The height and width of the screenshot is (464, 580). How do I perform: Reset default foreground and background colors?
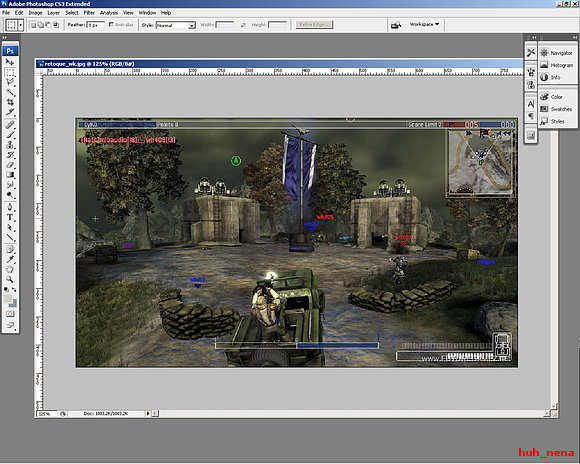tap(6, 290)
